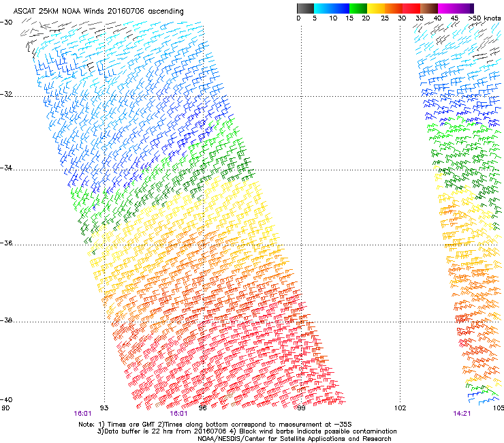Click the longitude axis label '96'
The image size is (504, 443).
[x=202, y=408]
